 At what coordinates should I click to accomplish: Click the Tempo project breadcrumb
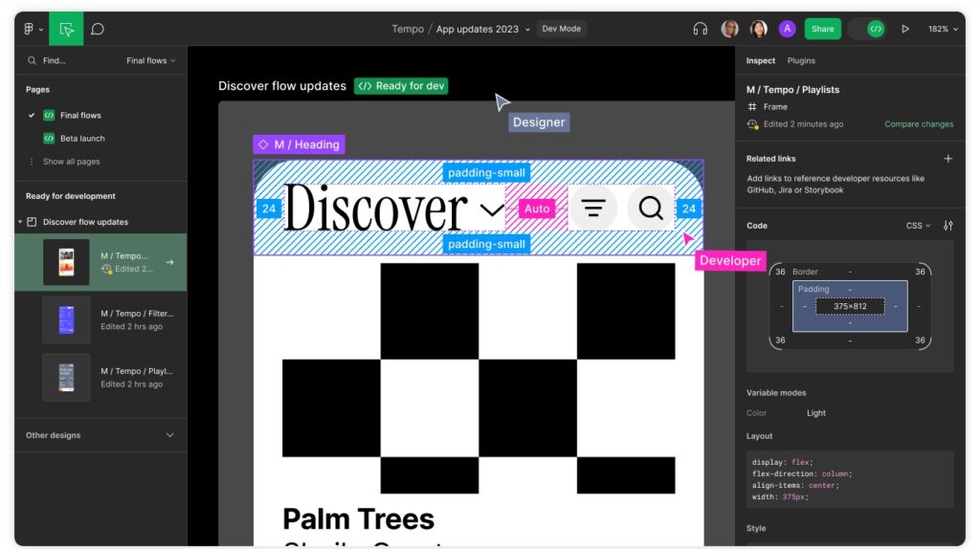pyautogui.click(x=408, y=29)
